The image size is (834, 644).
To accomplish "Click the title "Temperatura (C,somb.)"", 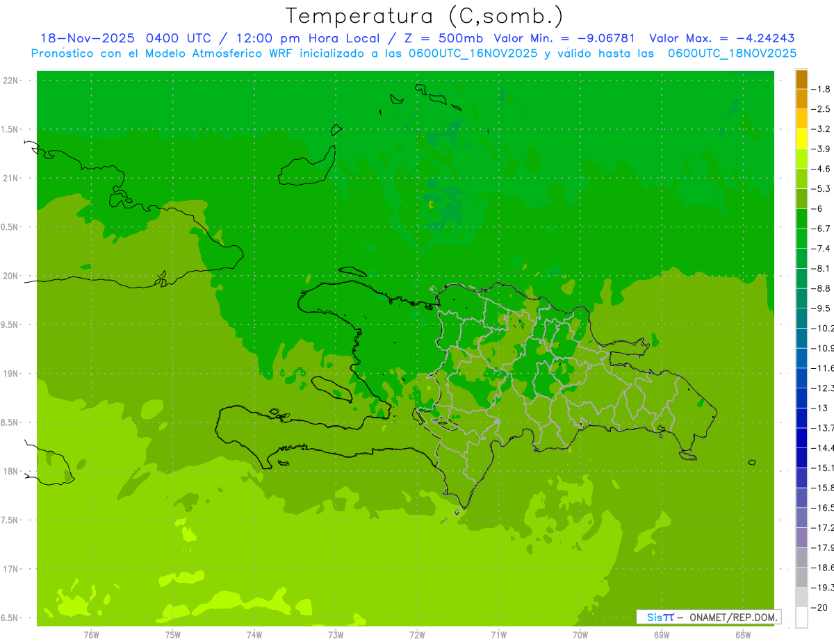I will [424, 16].
